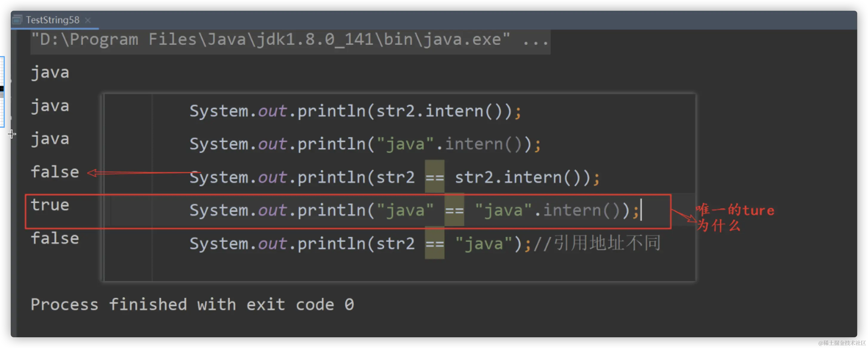Click highlighted == in str2 == str2.intern() line
The height and width of the screenshot is (348, 868).
(x=434, y=177)
